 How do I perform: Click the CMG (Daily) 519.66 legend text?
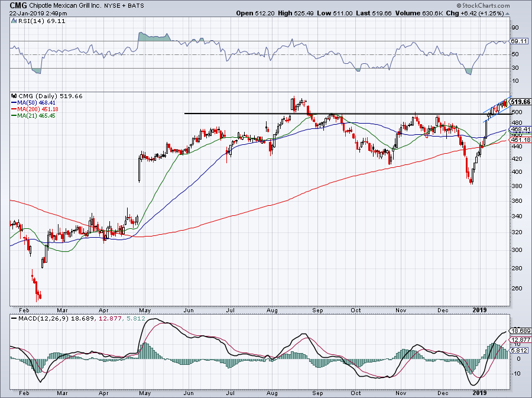pos(50,96)
